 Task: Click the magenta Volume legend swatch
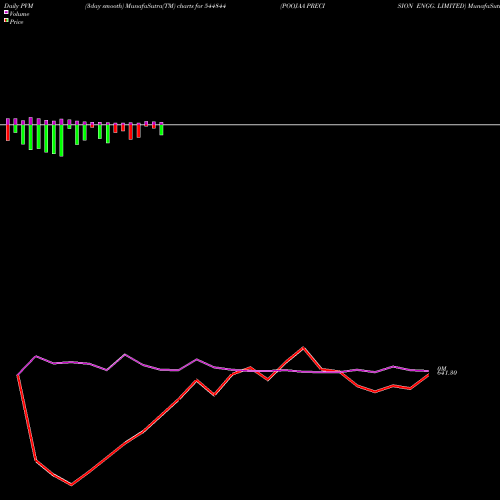6,12
